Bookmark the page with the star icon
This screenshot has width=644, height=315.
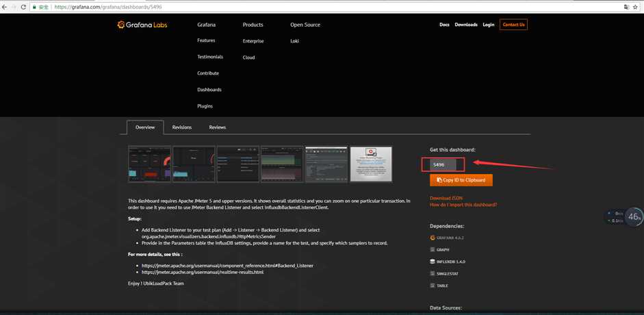coord(635,7)
